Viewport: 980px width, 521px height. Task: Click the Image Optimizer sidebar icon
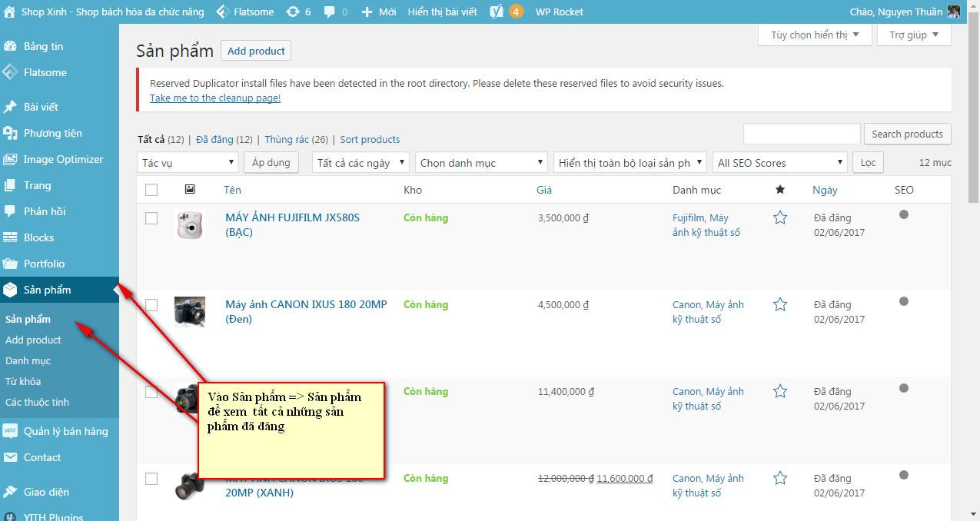pos(10,159)
